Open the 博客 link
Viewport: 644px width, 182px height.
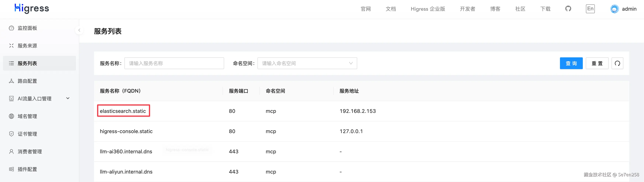pos(495,9)
